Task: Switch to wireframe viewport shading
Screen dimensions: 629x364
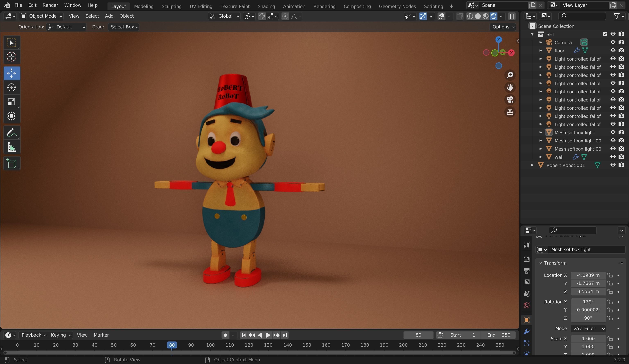Action: pos(470,16)
